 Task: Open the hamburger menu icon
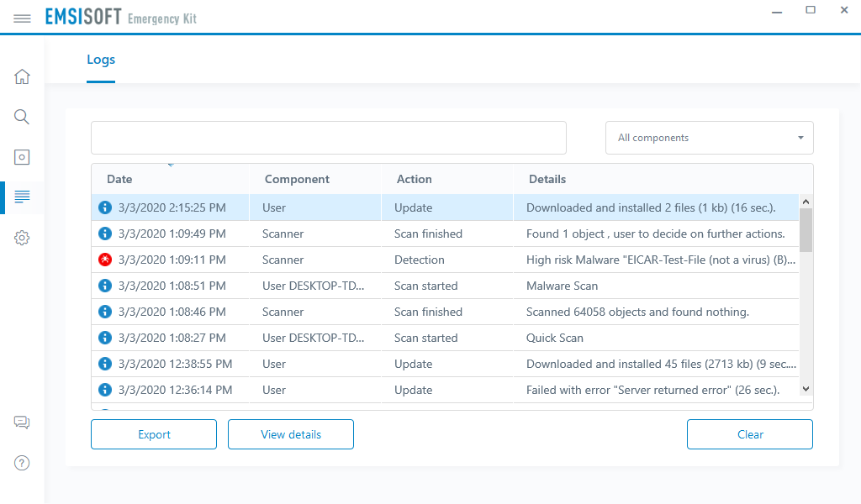pos(23,18)
